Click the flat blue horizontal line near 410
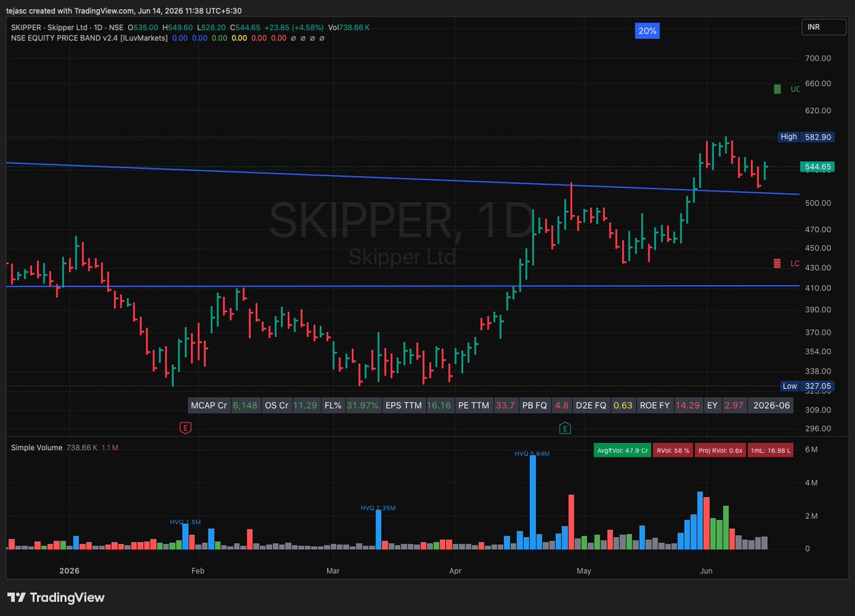 tap(403, 286)
